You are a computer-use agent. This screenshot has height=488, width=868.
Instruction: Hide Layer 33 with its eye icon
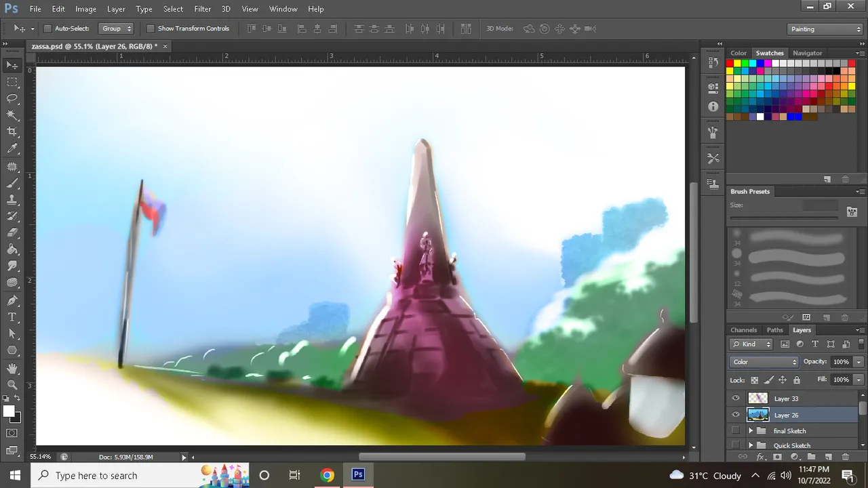736,399
